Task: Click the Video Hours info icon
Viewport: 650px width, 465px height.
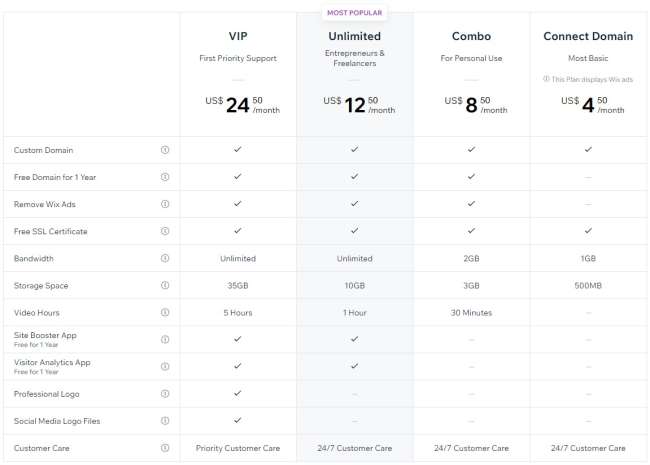Action: [165, 312]
